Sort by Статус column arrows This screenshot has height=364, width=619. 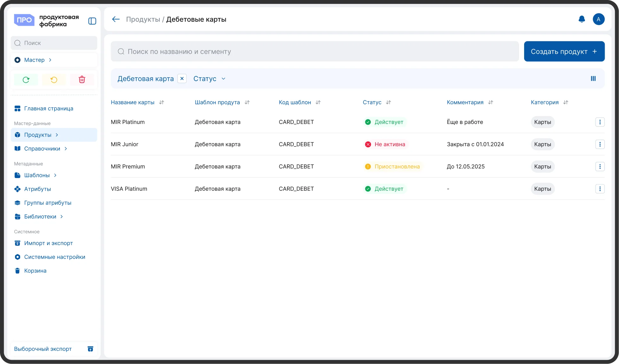(x=389, y=102)
